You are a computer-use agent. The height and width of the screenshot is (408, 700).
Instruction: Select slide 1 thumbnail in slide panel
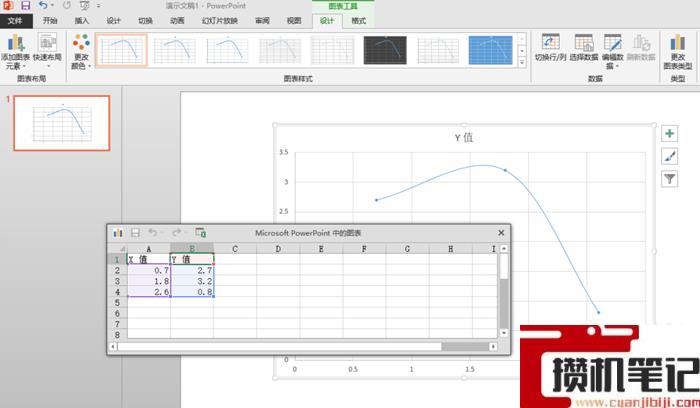pos(62,123)
